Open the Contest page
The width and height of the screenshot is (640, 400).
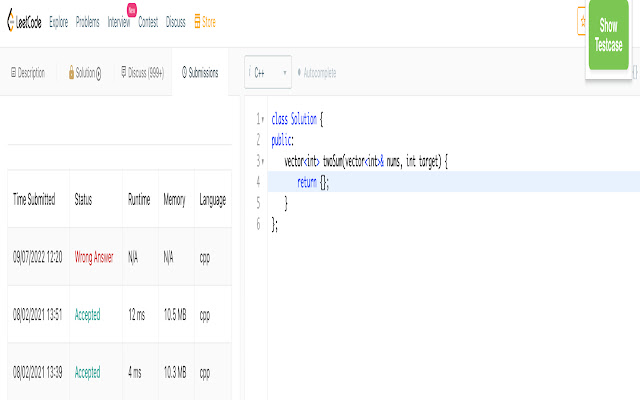pyautogui.click(x=148, y=22)
